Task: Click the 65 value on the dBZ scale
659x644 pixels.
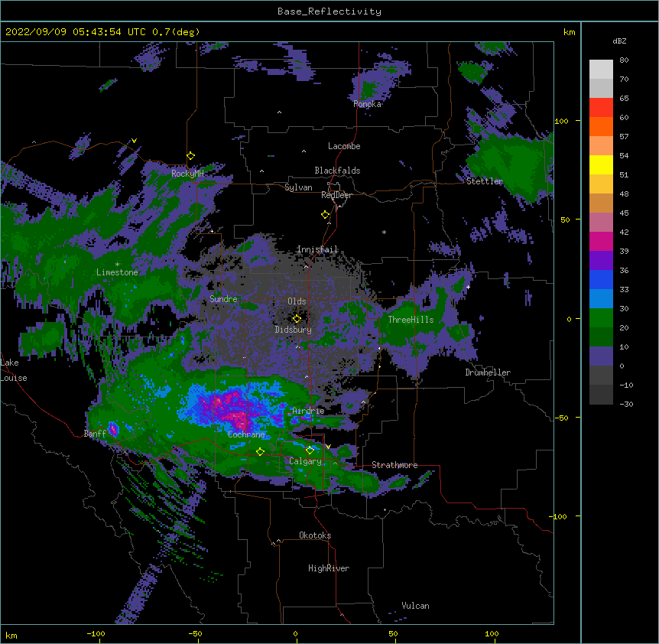Action: click(624, 99)
